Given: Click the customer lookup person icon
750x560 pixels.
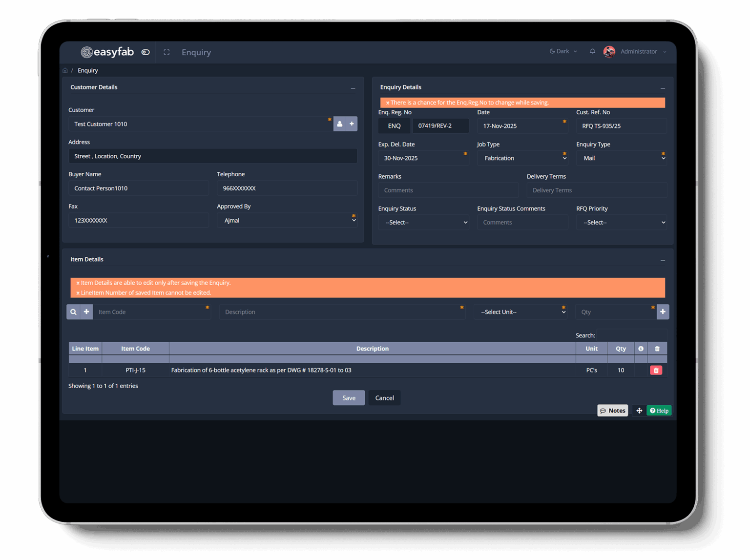Looking at the screenshot, I should point(340,124).
